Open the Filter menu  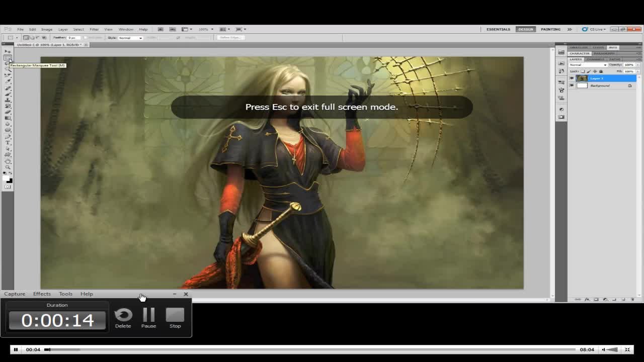[x=94, y=29]
